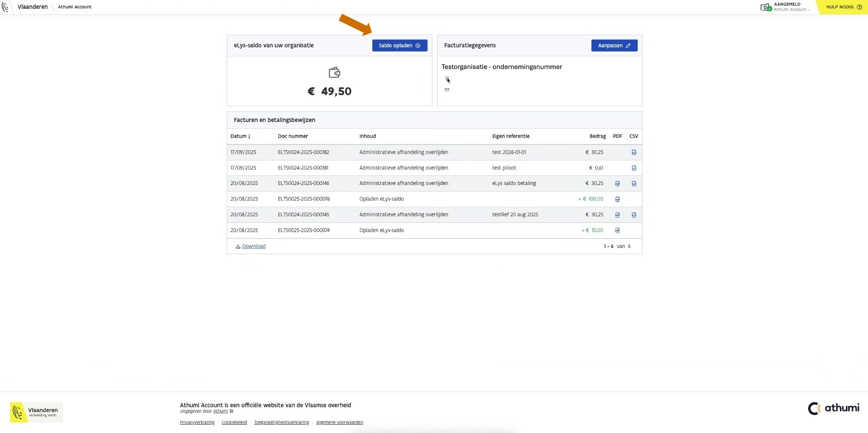The image size is (868, 433).
Task: Go to Vlaanderen home in top bar
Action: point(33,7)
